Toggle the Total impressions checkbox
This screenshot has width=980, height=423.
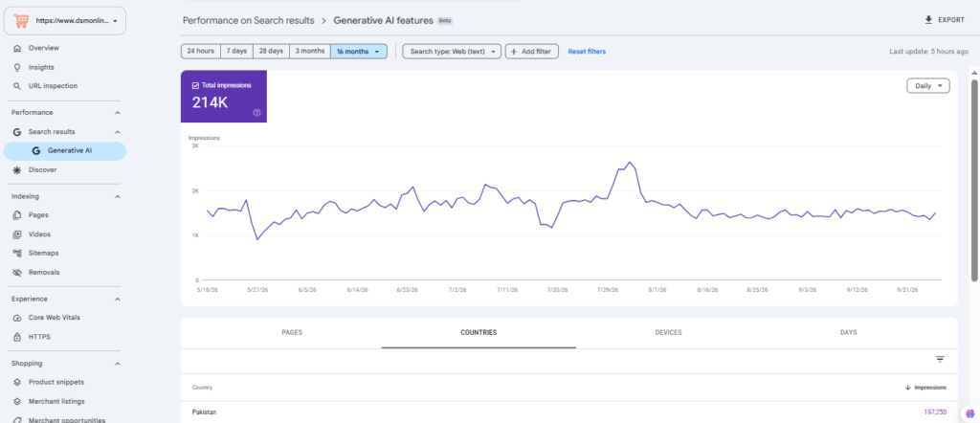195,85
